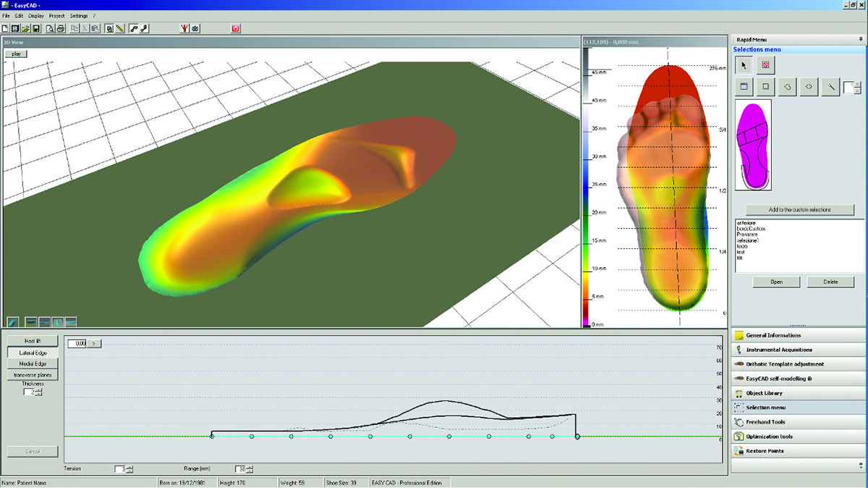Expand the Orthotic Template adjustment section

784,364
